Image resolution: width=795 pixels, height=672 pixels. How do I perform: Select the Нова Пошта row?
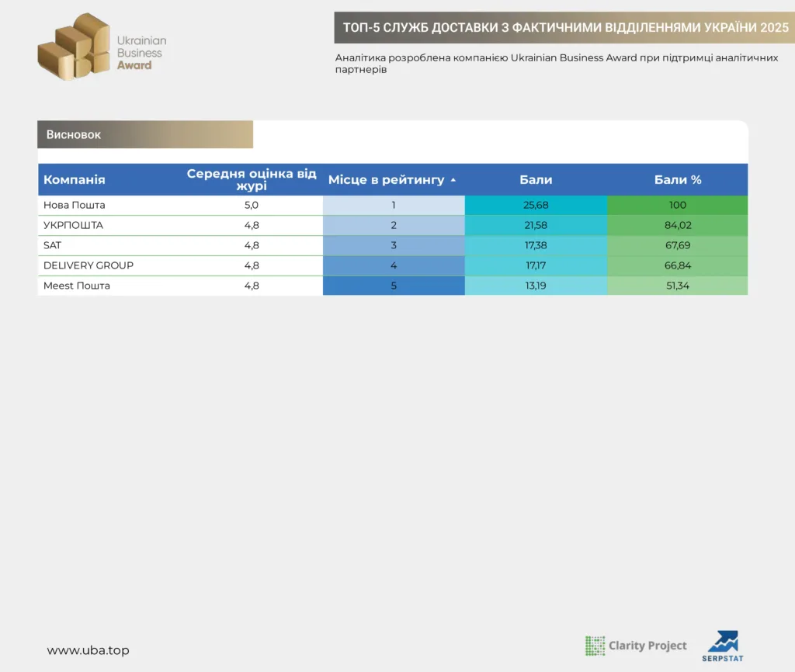pyautogui.click(x=393, y=206)
